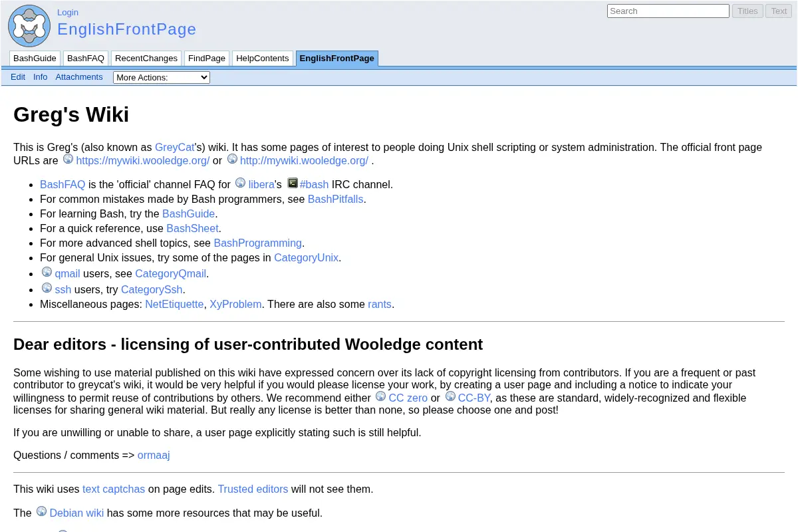Open the rants link
Image resolution: width=798 pixels, height=532 pixels.
click(380, 305)
